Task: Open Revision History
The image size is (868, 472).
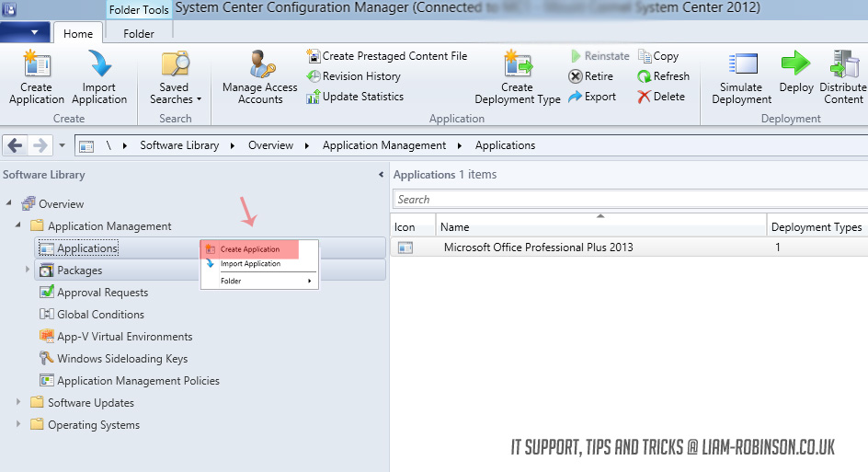Action: click(354, 76)
